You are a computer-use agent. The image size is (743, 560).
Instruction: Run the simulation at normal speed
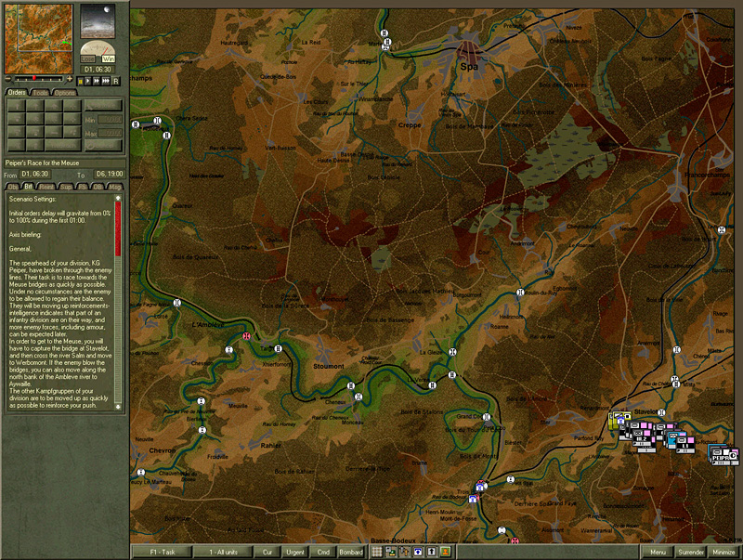(x=87, y=81)
